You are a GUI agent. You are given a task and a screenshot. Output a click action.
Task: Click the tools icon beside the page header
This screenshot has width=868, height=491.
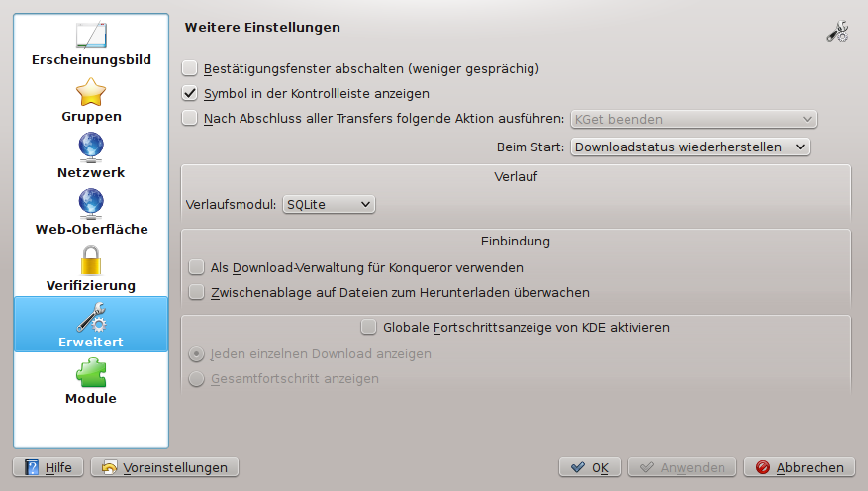tap(837, 32)
